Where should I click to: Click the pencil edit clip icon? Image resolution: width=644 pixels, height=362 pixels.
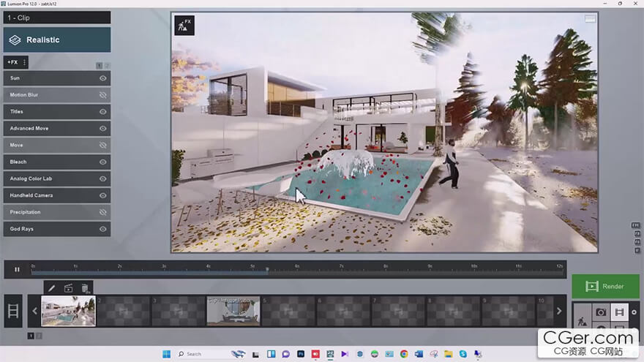[51, 288]
